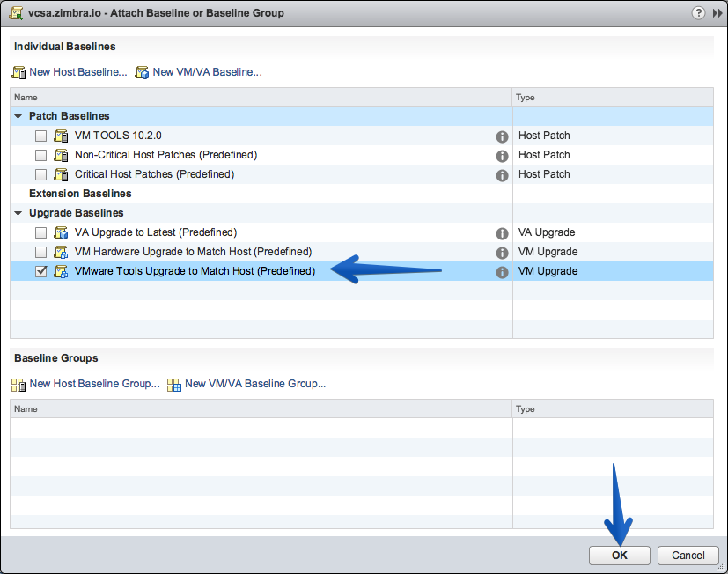
Task: Click the vcsa.zimbra.io title bar icon
Action: click(16, 13)
